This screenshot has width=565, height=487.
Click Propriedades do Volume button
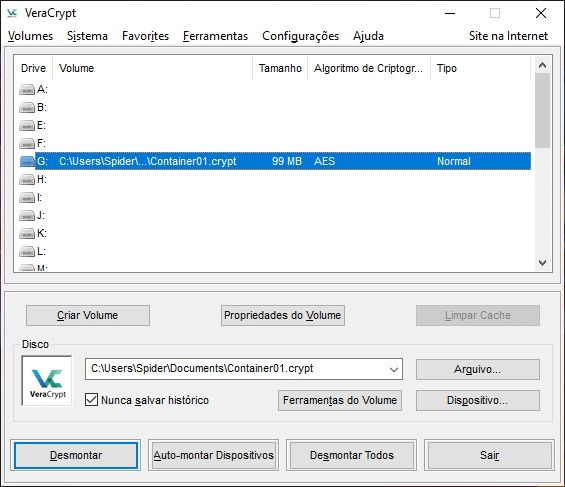(x=283, y=316)
